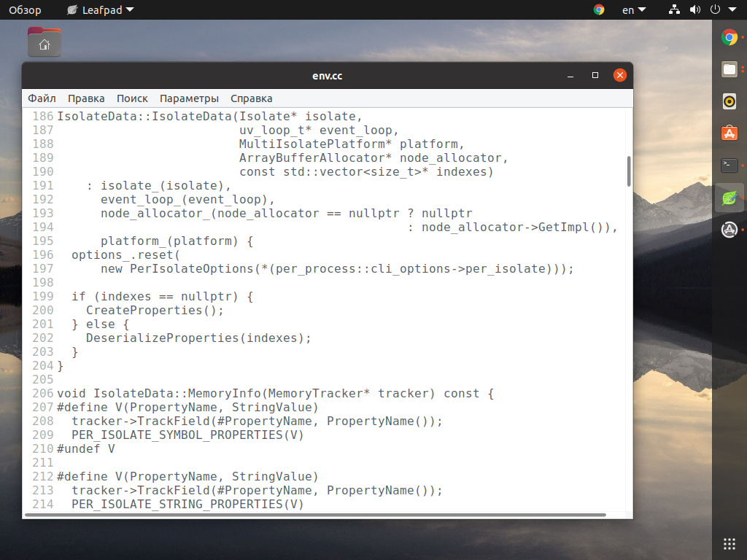Open Ubuntu Software from the dock
Viewport: 747px width, 560px height.
(x=729, y=133)
